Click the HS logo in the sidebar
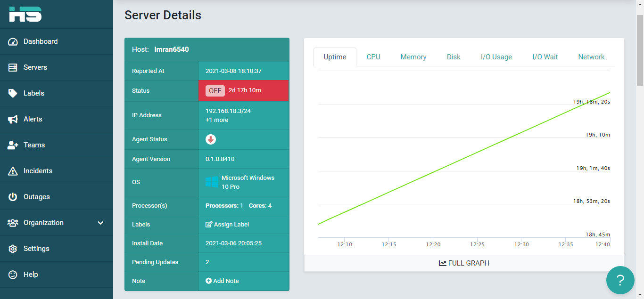The height and width of the screenshot is (299, 644). tap(25, 14)
